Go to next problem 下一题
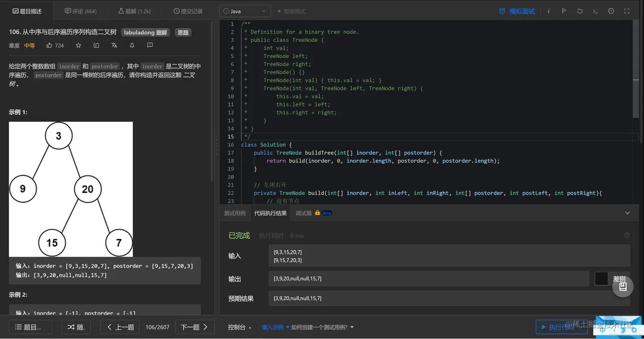This screenshot has width=644, height=339. (x=195, y=327)
